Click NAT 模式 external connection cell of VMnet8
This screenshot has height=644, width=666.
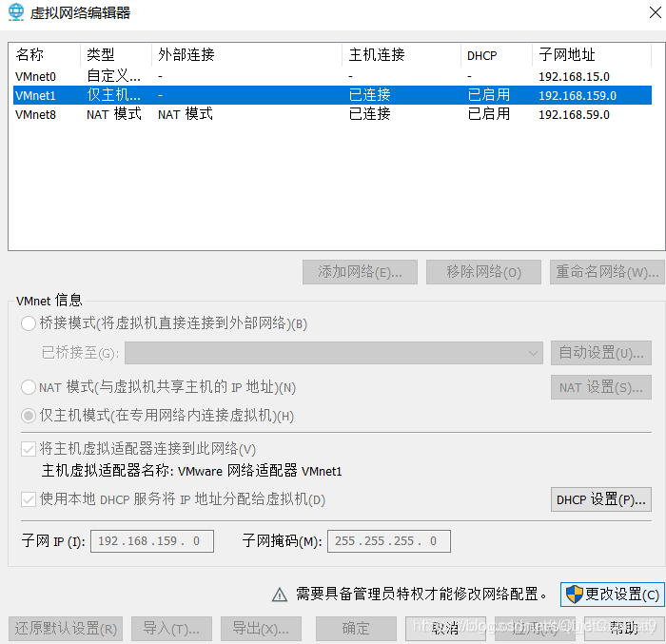[x=186, y=114]
